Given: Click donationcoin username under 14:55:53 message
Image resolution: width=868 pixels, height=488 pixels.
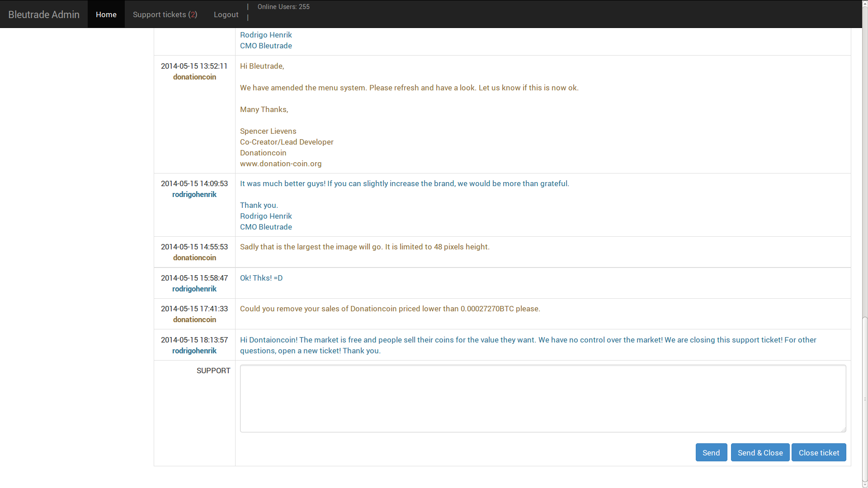Looking at the screenshot, I should point(194,258).
